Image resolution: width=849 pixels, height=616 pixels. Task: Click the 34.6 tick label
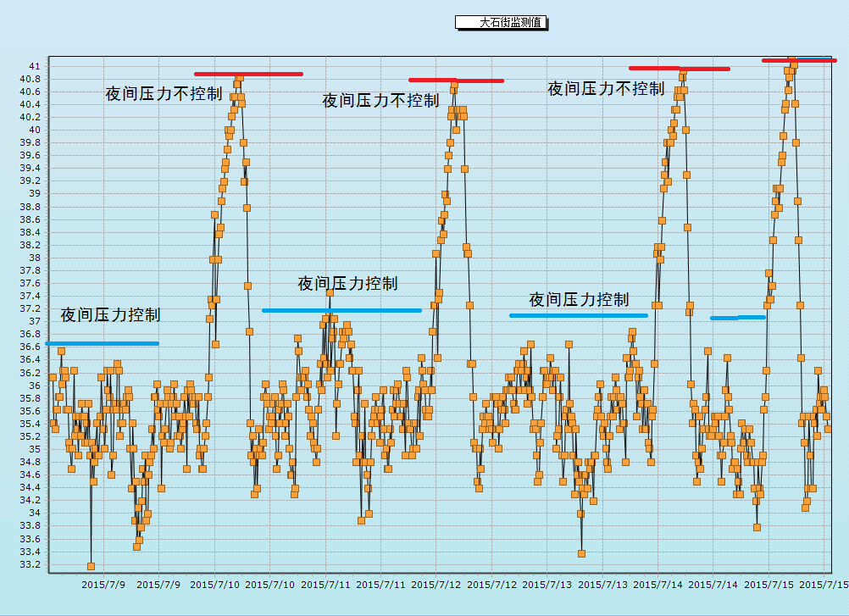(x=31, y=474)
